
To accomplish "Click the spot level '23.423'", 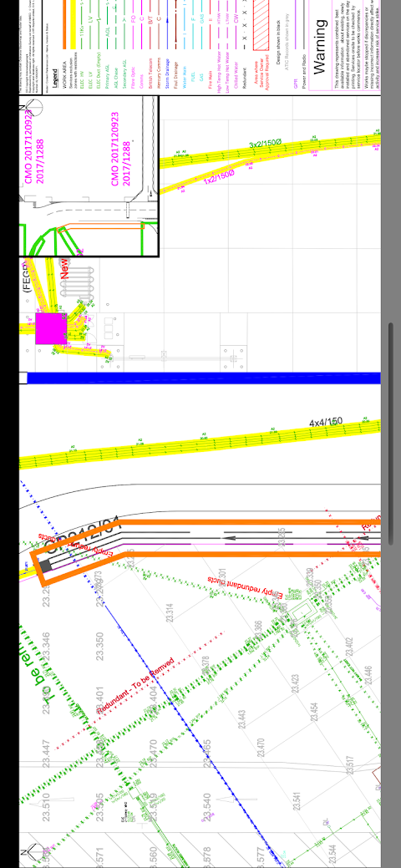I will (294, 685).
